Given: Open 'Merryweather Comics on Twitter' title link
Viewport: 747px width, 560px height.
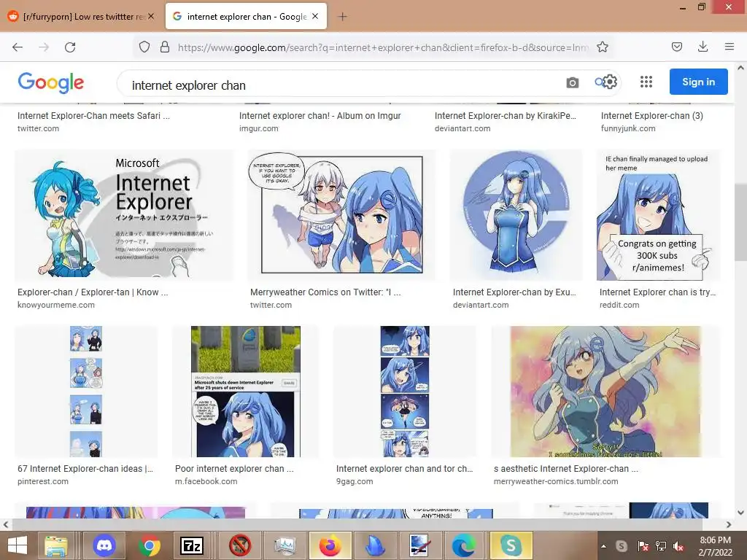Looking at the screenshot, I should pos(325,292).
